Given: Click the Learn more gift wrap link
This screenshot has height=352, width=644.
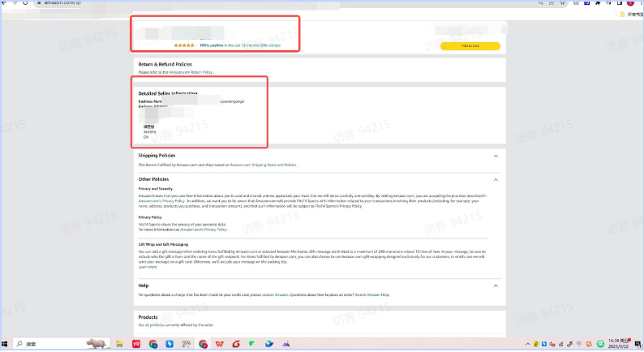Looking at the screenshot, I should click(148, 266).
